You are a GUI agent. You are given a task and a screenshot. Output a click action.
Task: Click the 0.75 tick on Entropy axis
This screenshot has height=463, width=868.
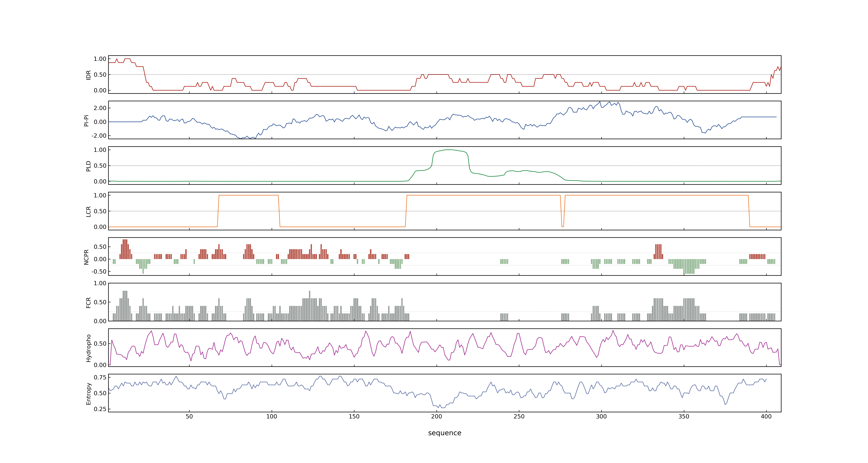coord(100,377)
